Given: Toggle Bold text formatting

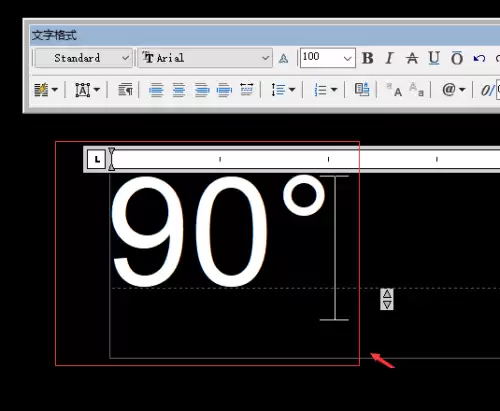Looking at the screenshot, I should [368, 58].
